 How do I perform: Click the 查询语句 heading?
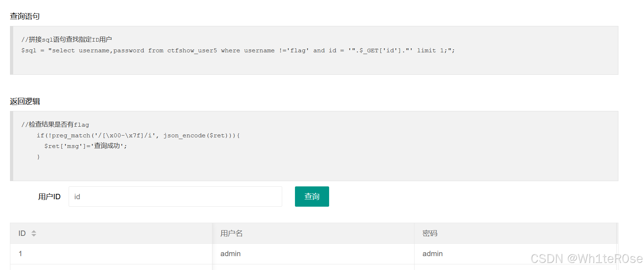[x=25, y=16]
